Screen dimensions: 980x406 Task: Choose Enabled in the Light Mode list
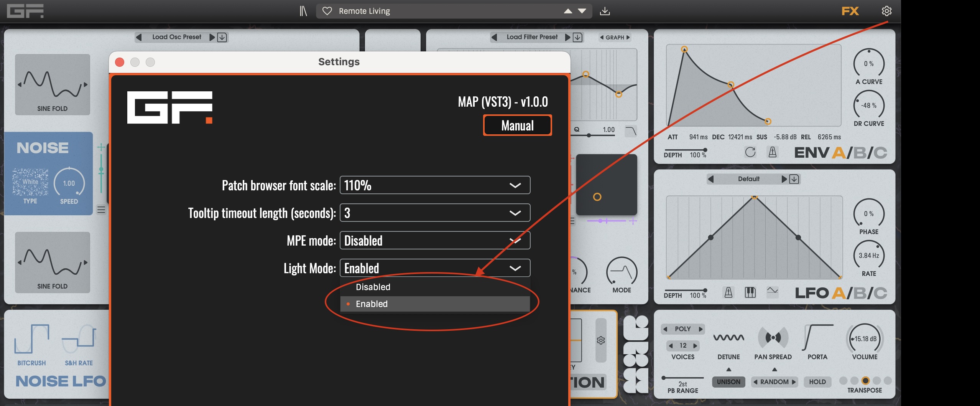435,304
